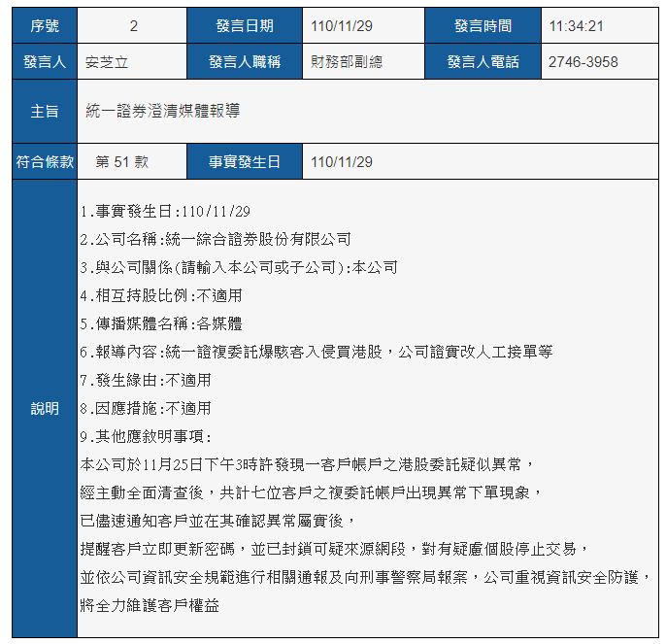
Task: Click line 2.公司名稱 統一綜合證券股份有限公司
Action: tap(216, 239)
